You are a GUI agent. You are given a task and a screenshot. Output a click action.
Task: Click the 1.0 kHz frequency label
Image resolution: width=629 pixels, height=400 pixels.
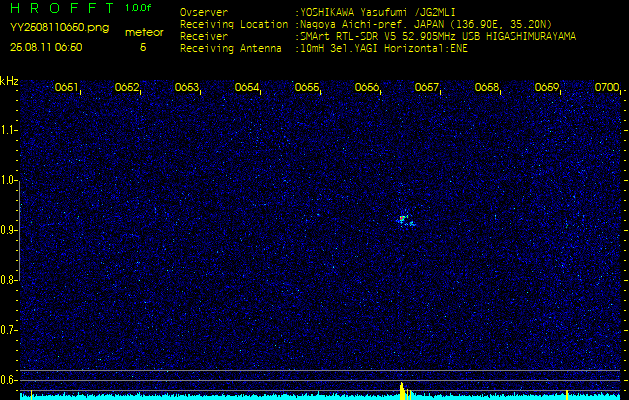point(7,180)
